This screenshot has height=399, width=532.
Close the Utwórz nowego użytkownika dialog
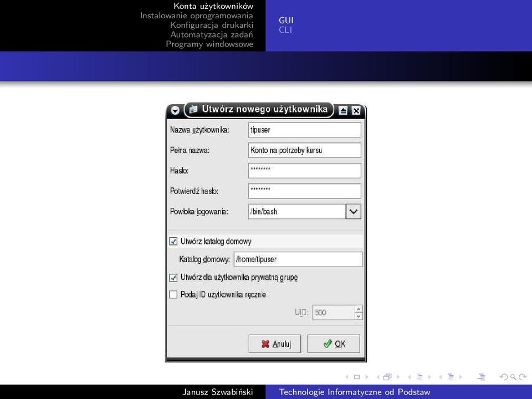coord(356,111)
